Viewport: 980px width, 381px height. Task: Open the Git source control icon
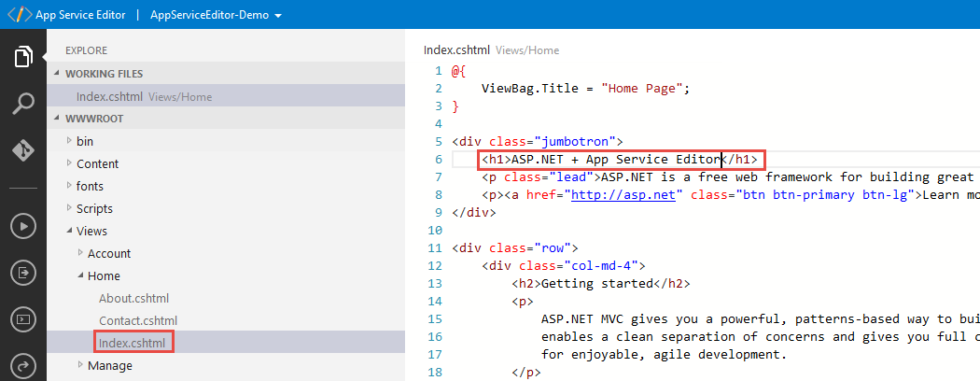(x=23, y=151)
